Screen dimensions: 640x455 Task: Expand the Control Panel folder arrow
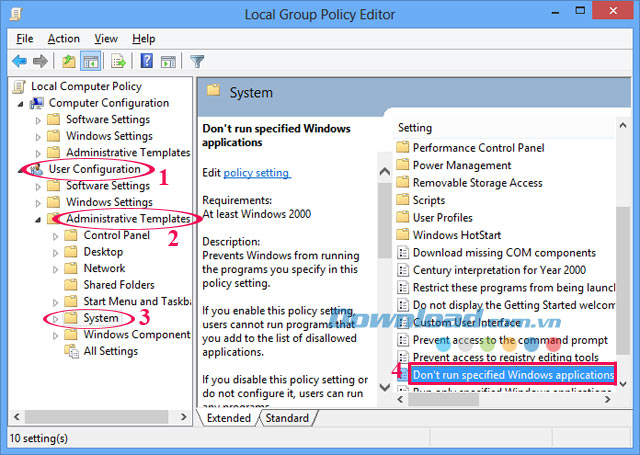[x=56, y=236]
